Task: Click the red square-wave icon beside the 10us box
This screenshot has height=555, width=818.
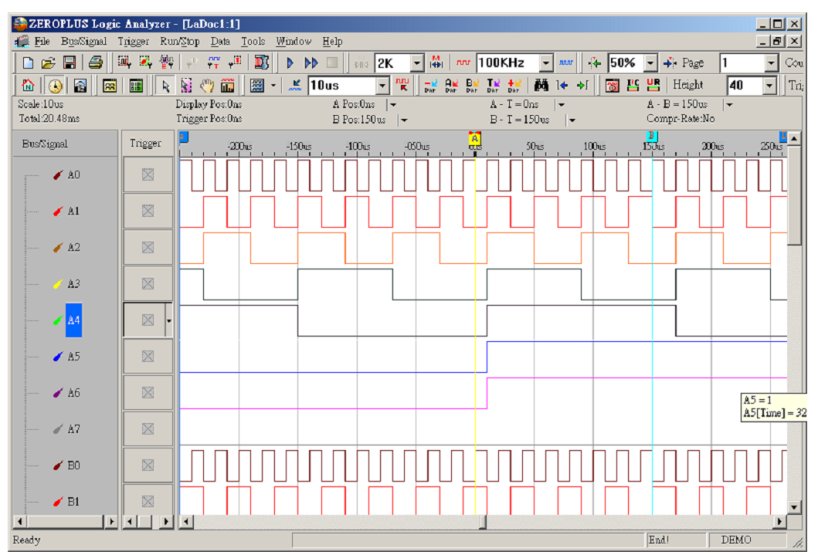Action: pos(402,85)
